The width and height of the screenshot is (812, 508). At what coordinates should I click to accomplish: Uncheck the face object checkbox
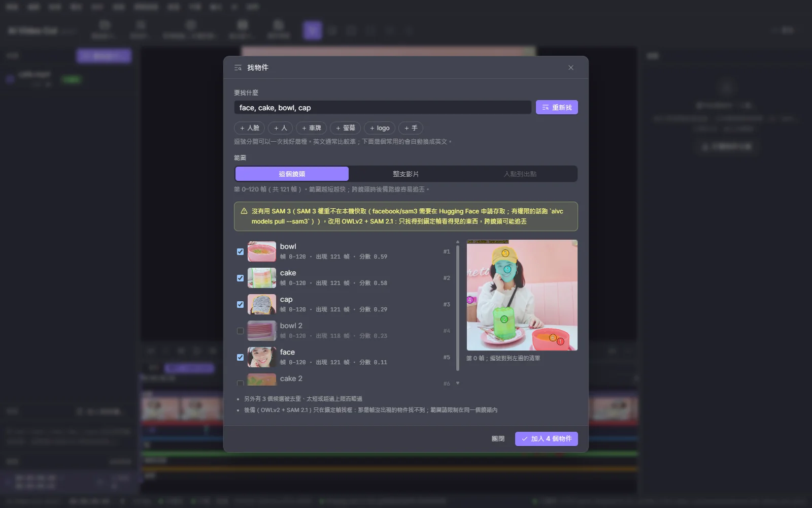point(240,357)
